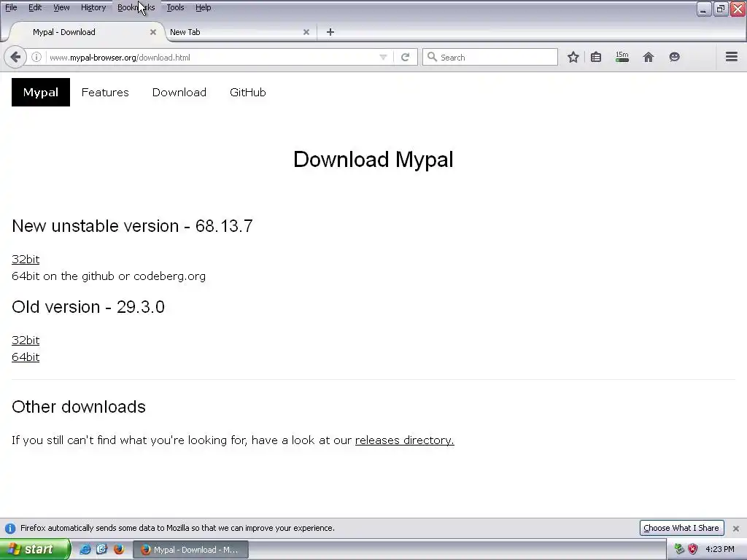The width and height of the screenshot is (747, 560).
Task: Open the 15m downloads indicator
Action: coord(622,57)
